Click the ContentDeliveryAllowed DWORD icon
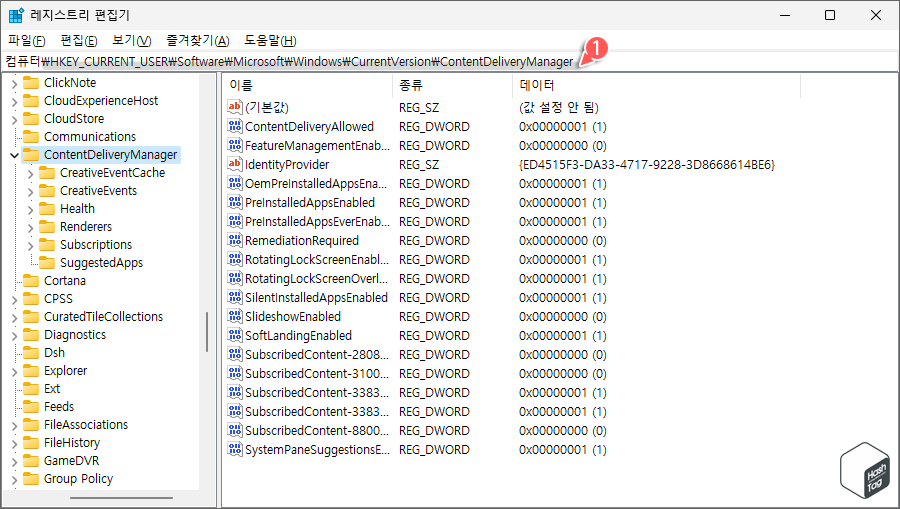900x509 pixels. (235, 126)
